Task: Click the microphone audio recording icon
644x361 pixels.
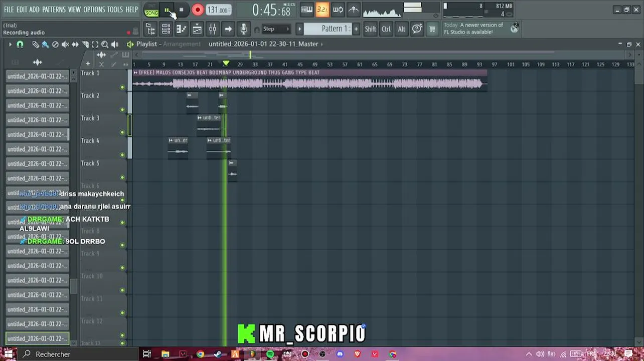Action: pos(244,29)
